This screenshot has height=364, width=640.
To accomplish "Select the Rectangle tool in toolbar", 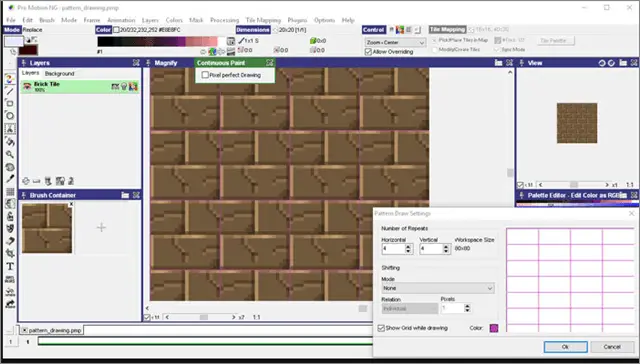I will click(10, 104).
